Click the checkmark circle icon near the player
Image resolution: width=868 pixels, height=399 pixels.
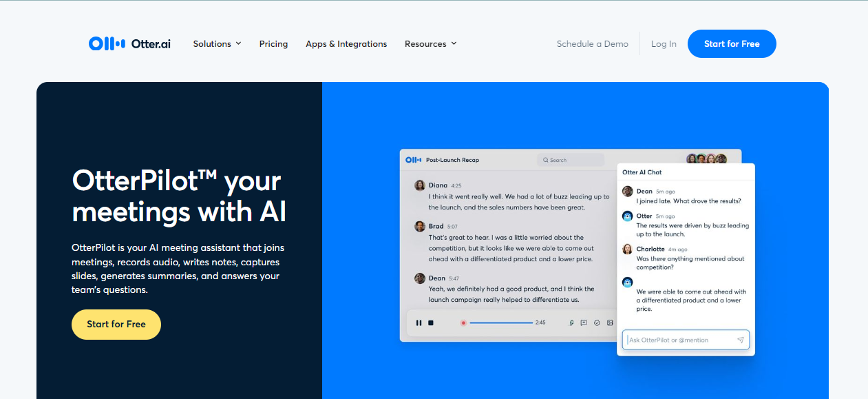597,323
